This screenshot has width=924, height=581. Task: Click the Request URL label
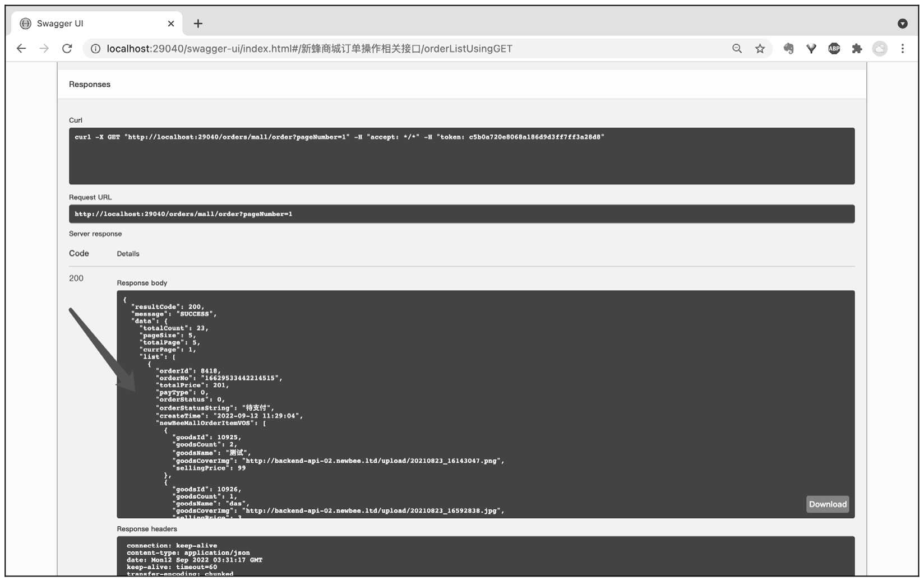tap(90, 197)
